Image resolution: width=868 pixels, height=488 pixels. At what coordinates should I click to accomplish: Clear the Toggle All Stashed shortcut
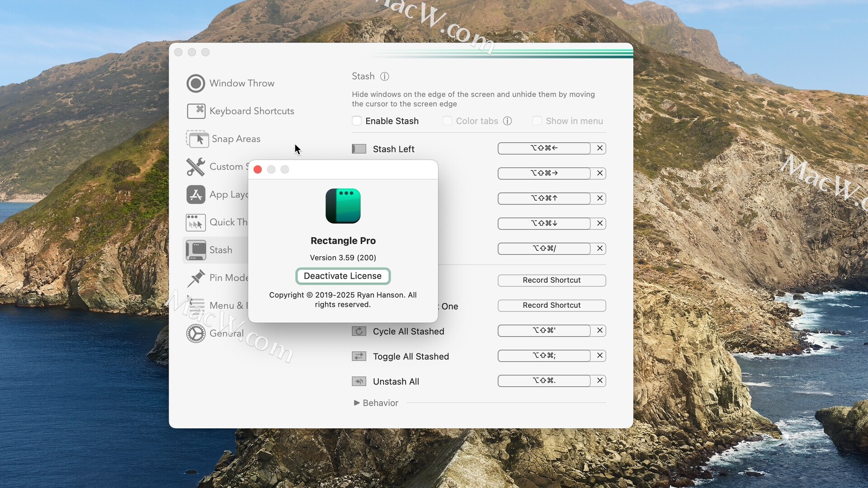click(x=600, y=356)
